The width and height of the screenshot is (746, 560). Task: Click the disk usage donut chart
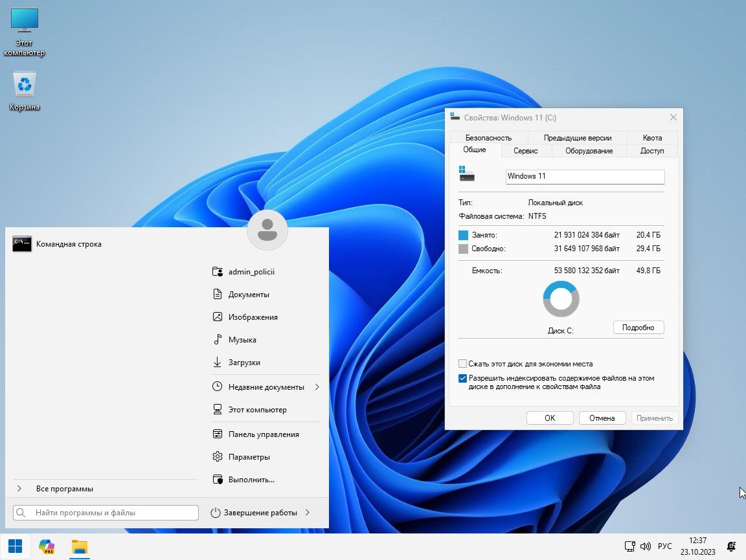point(561,299)
